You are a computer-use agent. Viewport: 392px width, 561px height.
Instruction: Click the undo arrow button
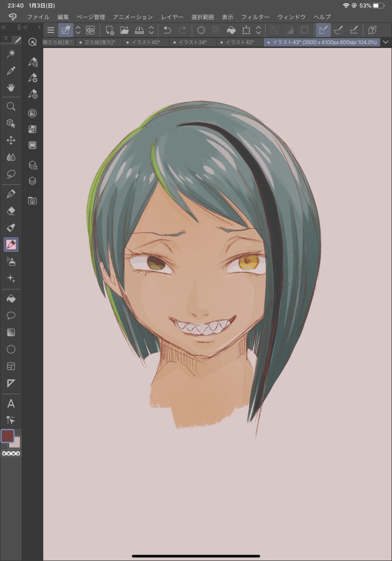click(168, 30)
